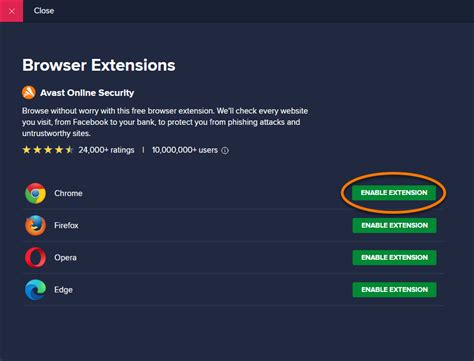
Task: Click the Close label in top bar
Action: point(44,11)
